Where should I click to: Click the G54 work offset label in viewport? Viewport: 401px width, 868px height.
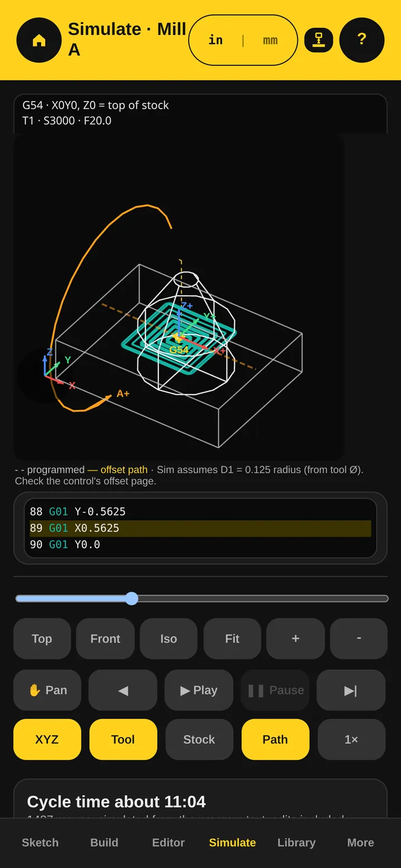(179, 350)
